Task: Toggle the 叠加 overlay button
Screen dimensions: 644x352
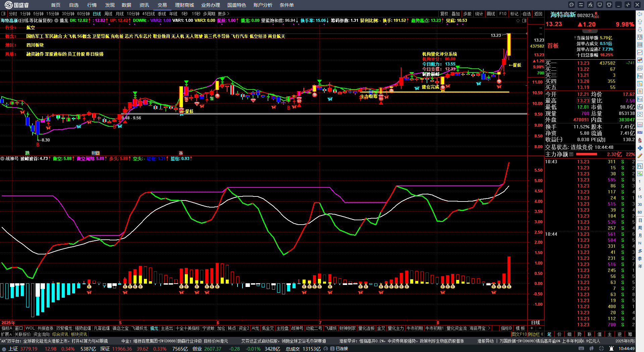Action: pyautogui.click(x=455, y=14)
